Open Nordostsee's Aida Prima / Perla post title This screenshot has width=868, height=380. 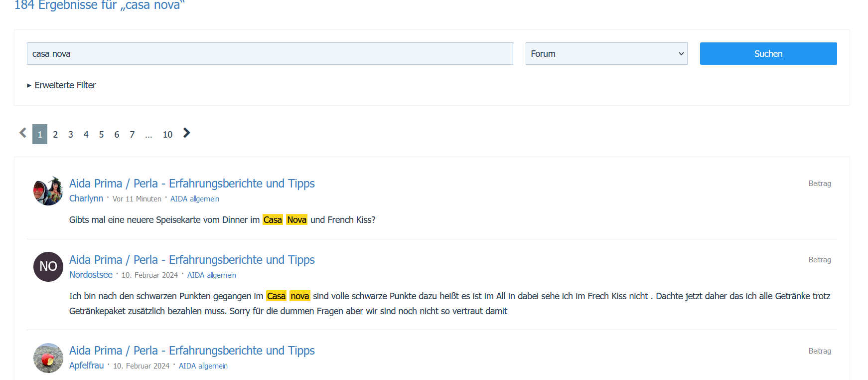point(192,260)
